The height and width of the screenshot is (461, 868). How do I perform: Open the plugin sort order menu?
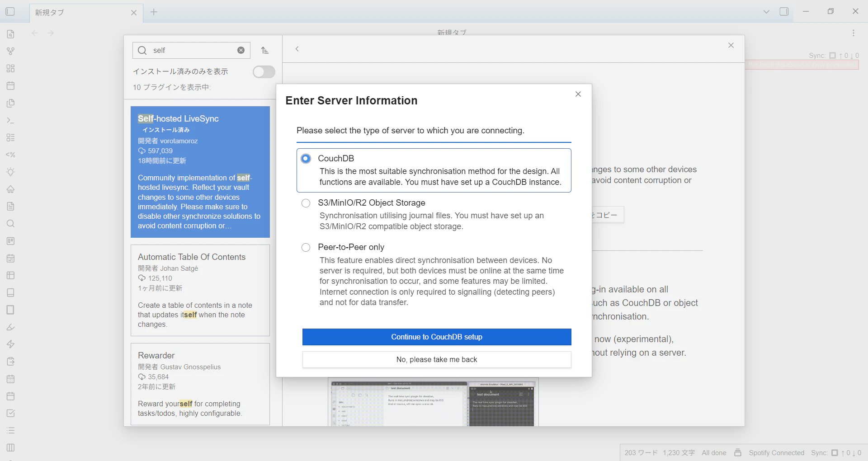pos(265,51)
